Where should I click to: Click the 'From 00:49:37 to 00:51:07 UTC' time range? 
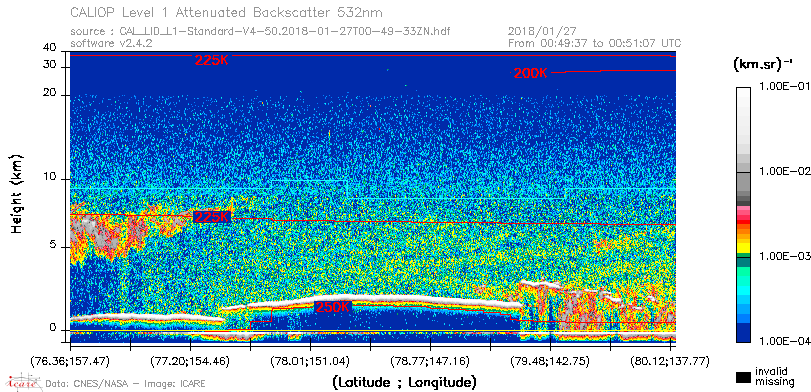[595, 43]
